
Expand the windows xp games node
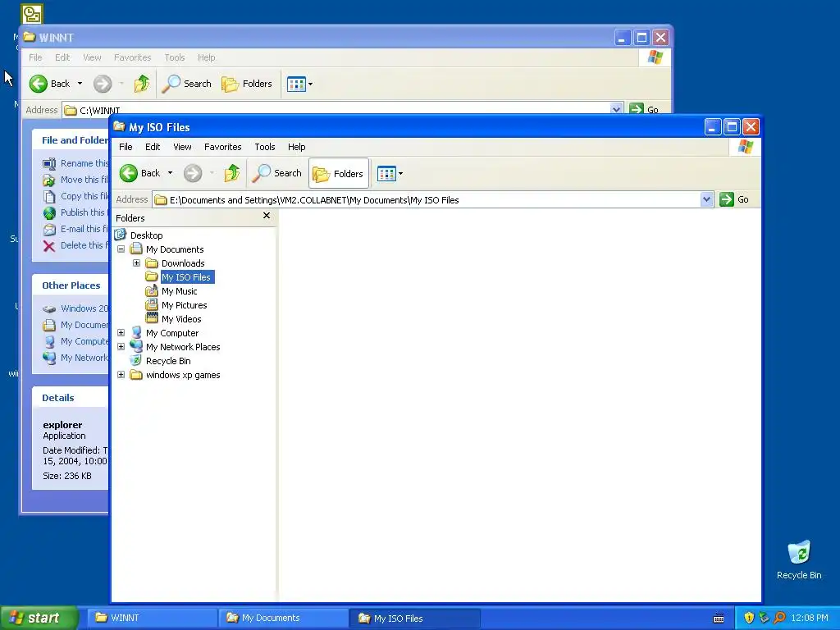point(121,374)
